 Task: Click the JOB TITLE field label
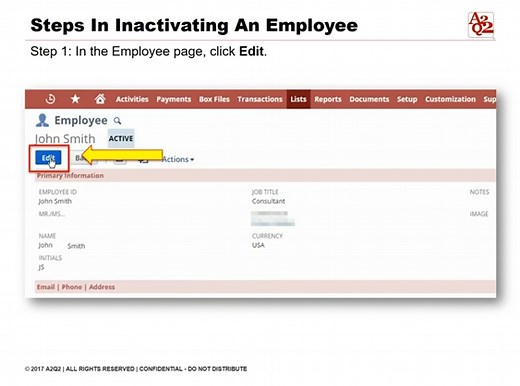(265, 192)
